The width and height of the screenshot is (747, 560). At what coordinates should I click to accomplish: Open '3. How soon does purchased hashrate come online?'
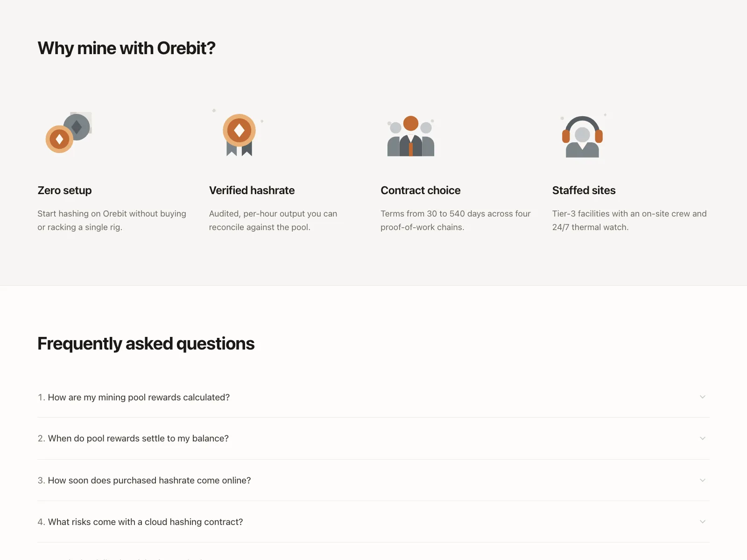click(373, 480)
